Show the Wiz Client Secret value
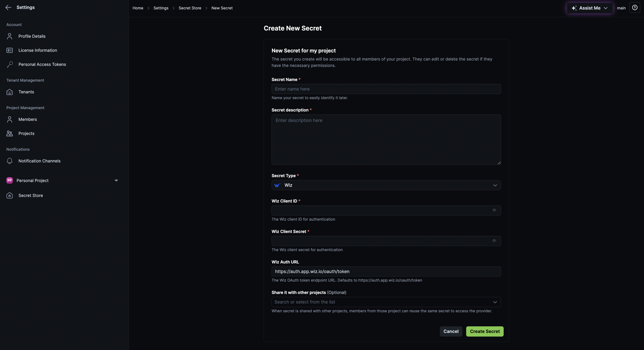This screenshot has height=350, width=644. 494,241
